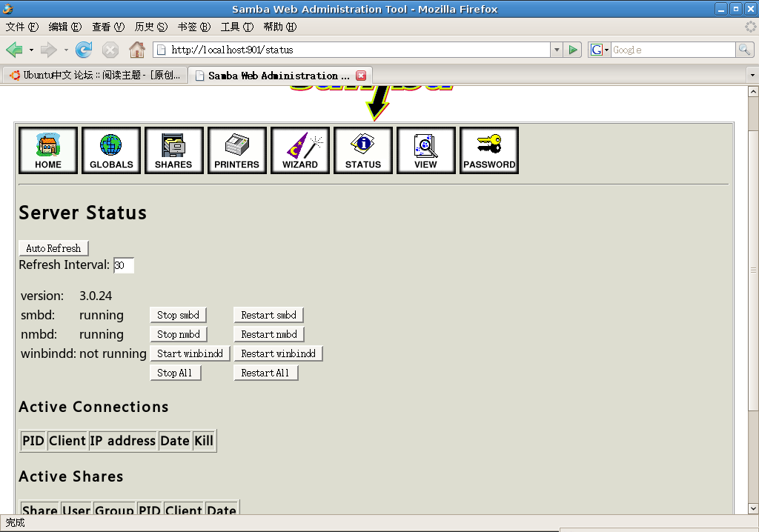Go back using the green back arrow
Screen dimensions: 759x532
[x=15, y=50]
